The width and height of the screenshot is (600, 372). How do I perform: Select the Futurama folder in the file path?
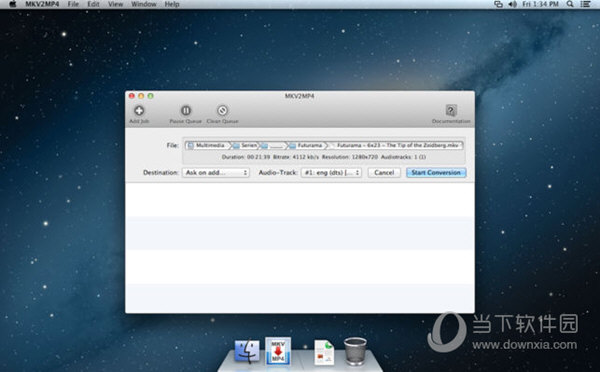(307, 145)
